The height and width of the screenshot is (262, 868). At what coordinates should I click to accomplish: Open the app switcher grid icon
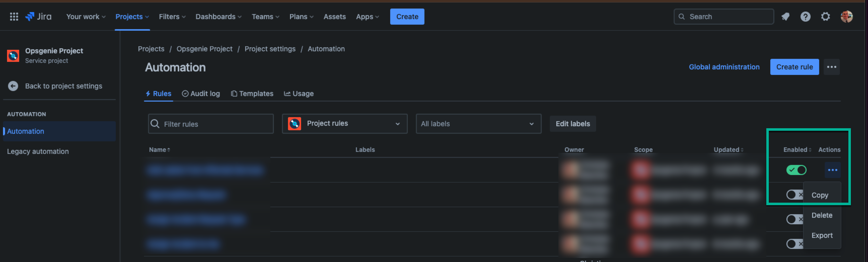14,17
